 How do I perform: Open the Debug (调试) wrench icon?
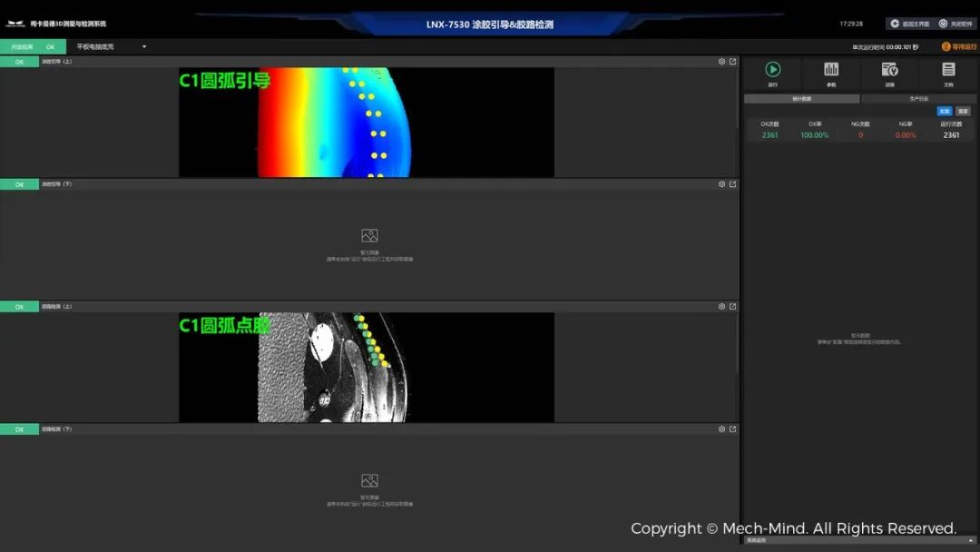(x=889, y=70)
